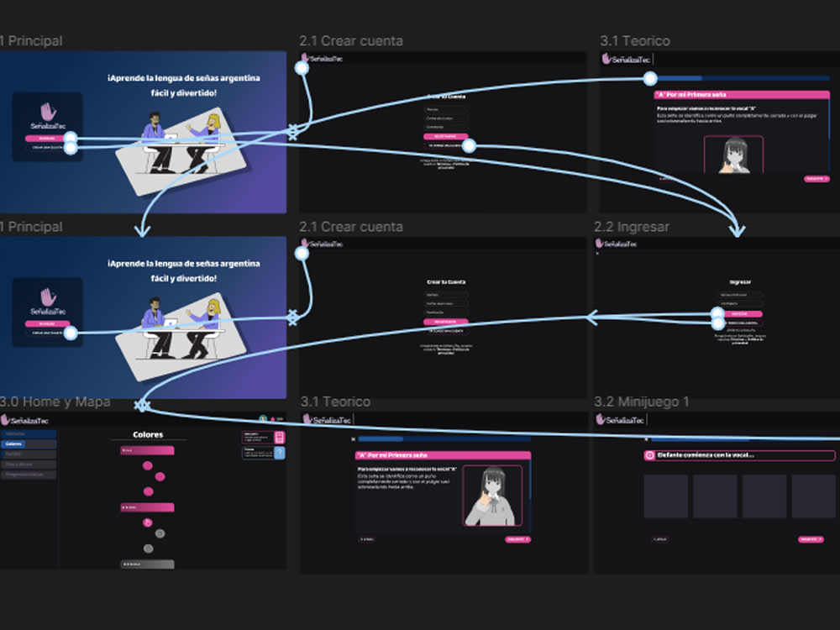Click SeñalizaTec logo in upper 3.1 Teorico header
Viewport: 840px width, 630px height.
point(626,59)
